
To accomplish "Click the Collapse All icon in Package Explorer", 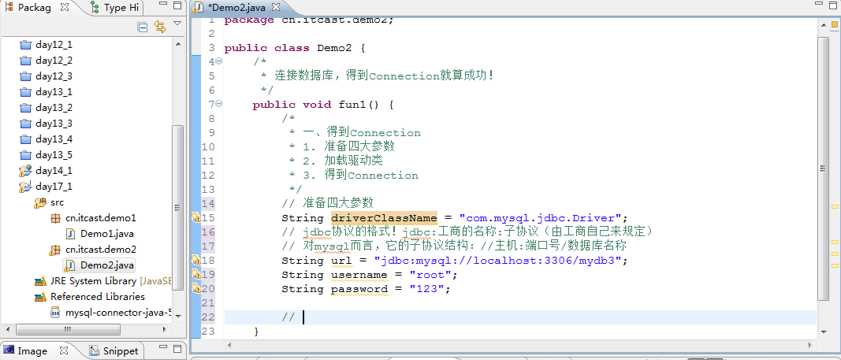I will 143,27.
